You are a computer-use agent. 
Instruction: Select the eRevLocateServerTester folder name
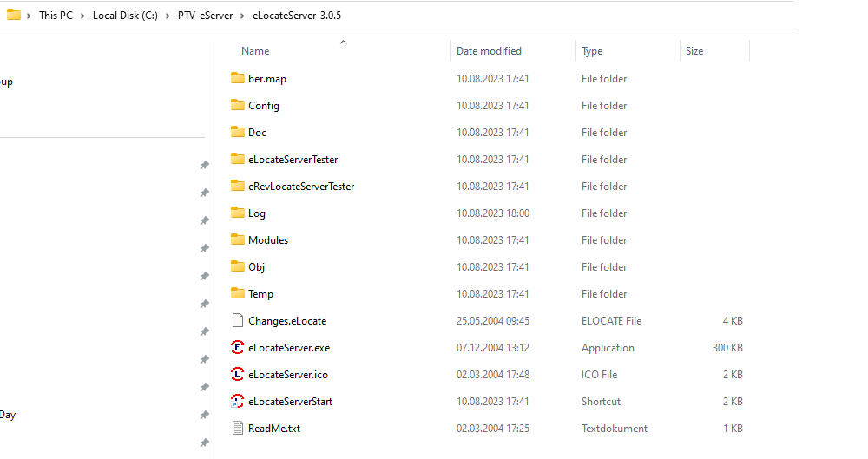(x=300, y=187)
